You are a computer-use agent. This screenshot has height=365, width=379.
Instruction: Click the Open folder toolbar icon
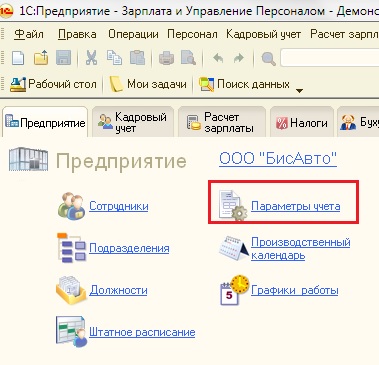tap(41, 58)
